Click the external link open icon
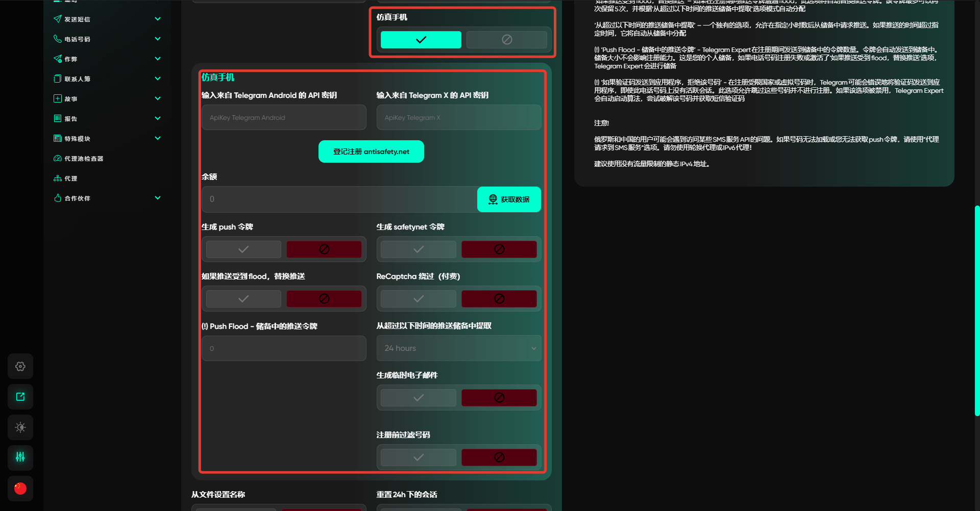This screenshot has height=511, width=980. 20,397
